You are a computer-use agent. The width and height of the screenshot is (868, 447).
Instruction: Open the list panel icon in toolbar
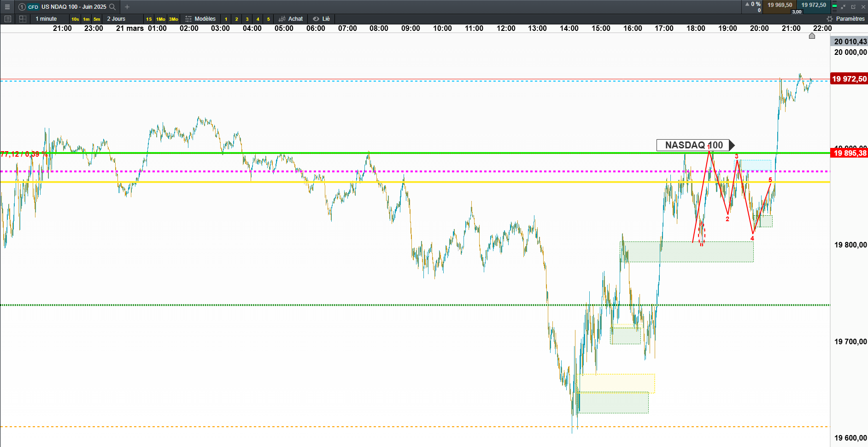7,19
